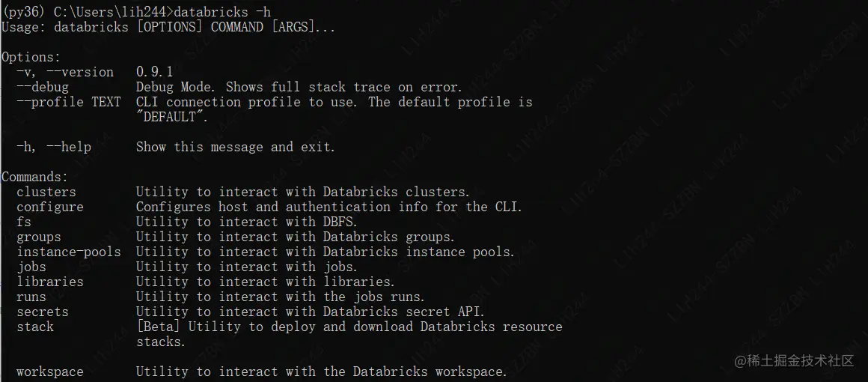Screen dimensions: 868x382
Task: Select the 'jobs' command name
Action: pos(31,267)
